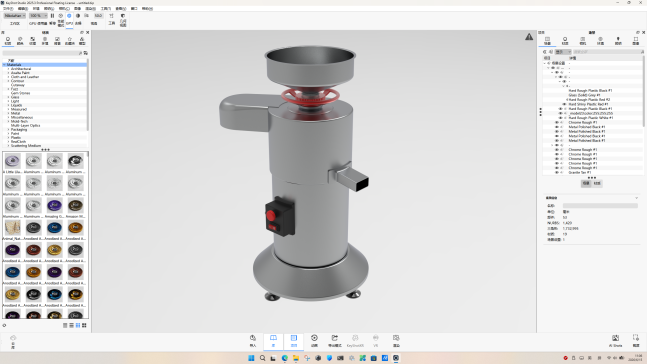Switch to library Materials tab
The width and height of the screenshot is (647, 364).
point(8,40)
